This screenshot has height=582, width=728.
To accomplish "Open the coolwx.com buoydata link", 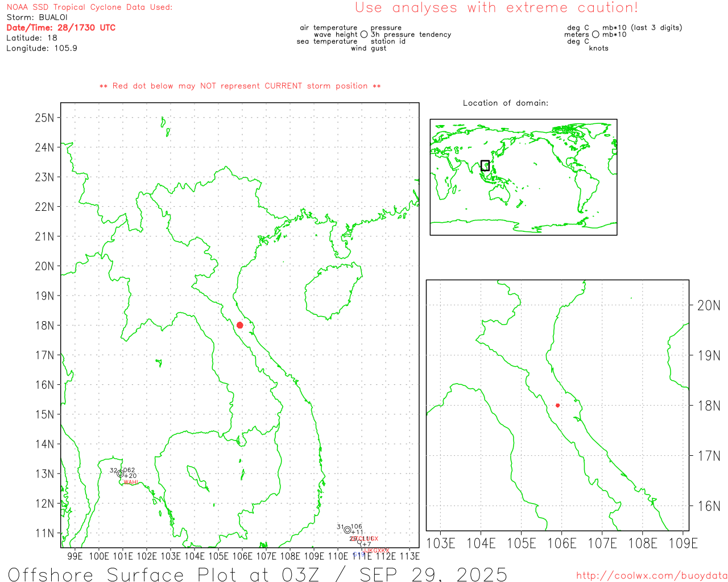I will (651, 575).
